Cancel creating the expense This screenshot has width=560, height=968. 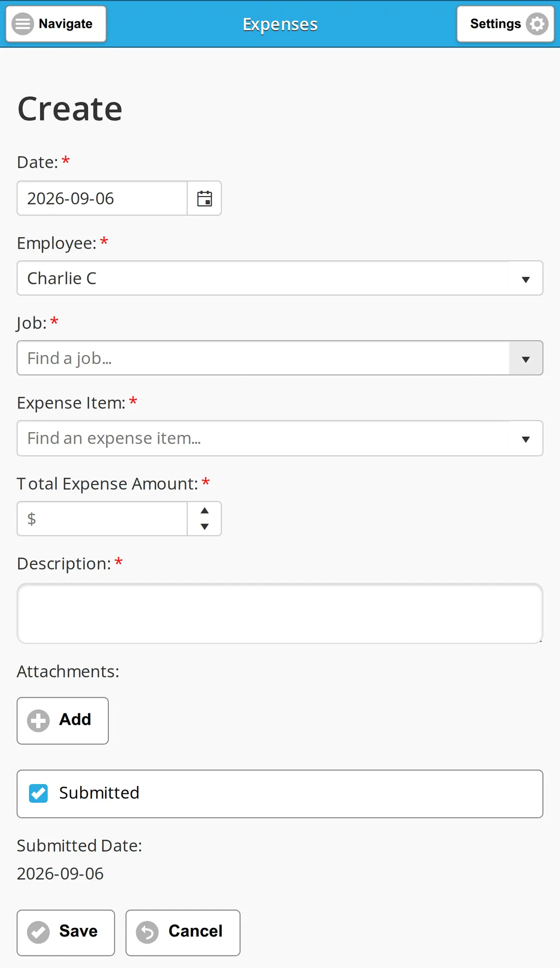[x=183, y=933]
